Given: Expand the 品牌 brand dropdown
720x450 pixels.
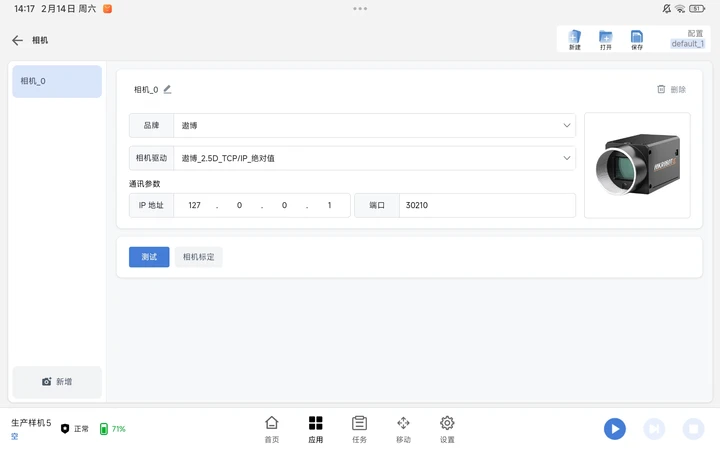Looking at the screenshot, I should point(374,126).
